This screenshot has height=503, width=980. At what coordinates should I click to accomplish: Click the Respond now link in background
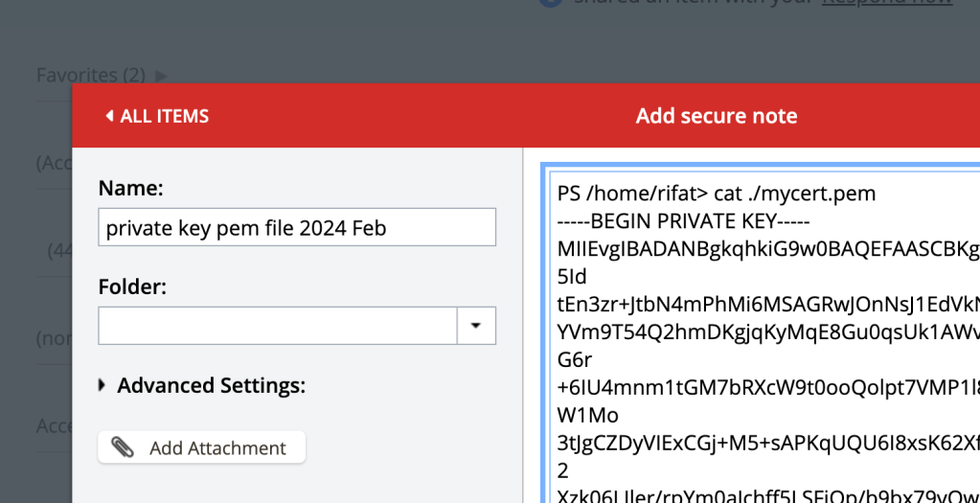887,3
